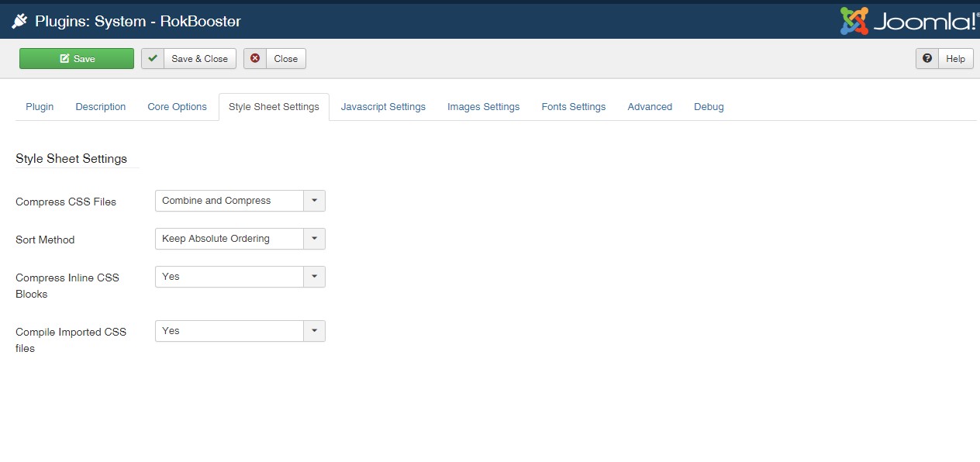Open the Fonts Settings tab
980x462 pixels.
click(574, 107)
